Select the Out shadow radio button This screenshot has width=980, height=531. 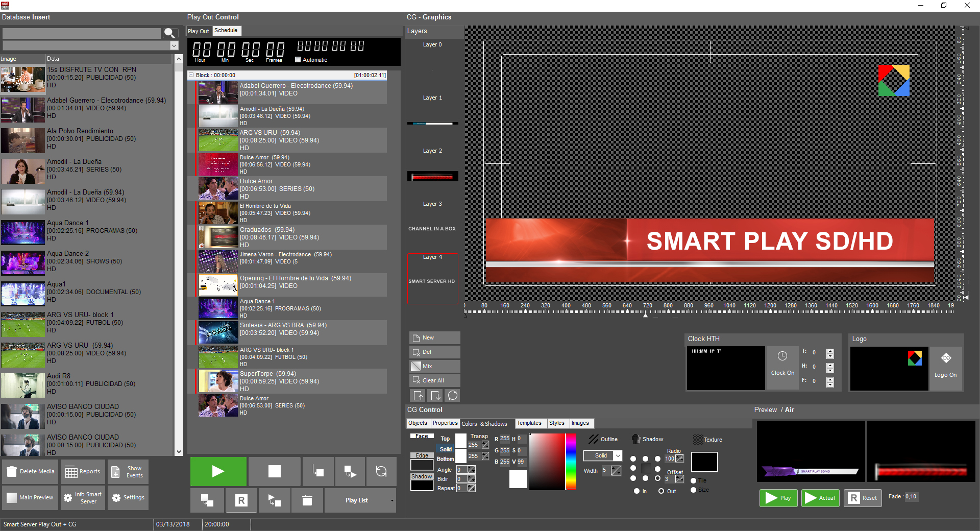tap(661, 491)
